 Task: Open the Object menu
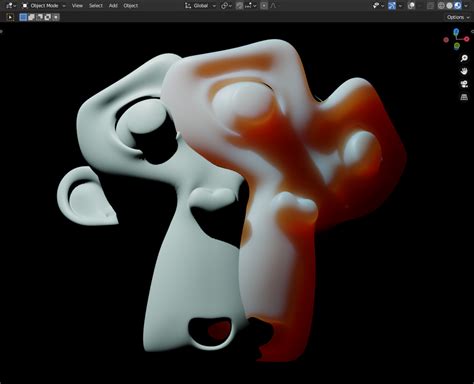[x=131, y=6]
